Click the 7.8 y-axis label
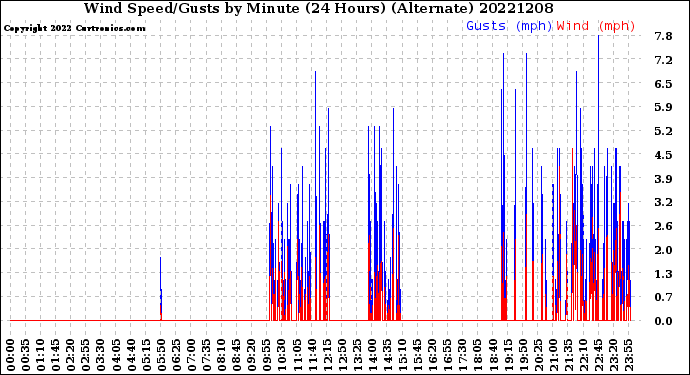This screenshot has height=375, width=690. [x=663, y=36]
